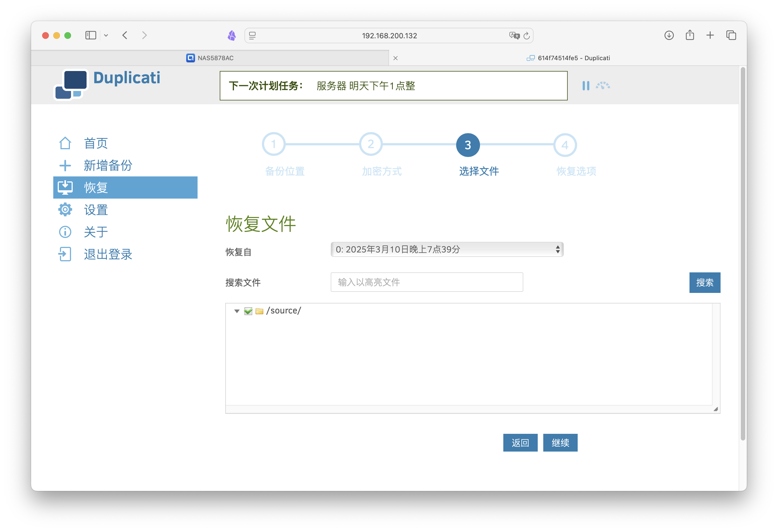
Task: Click the file tree resize handle
Action: coord(715,409)
